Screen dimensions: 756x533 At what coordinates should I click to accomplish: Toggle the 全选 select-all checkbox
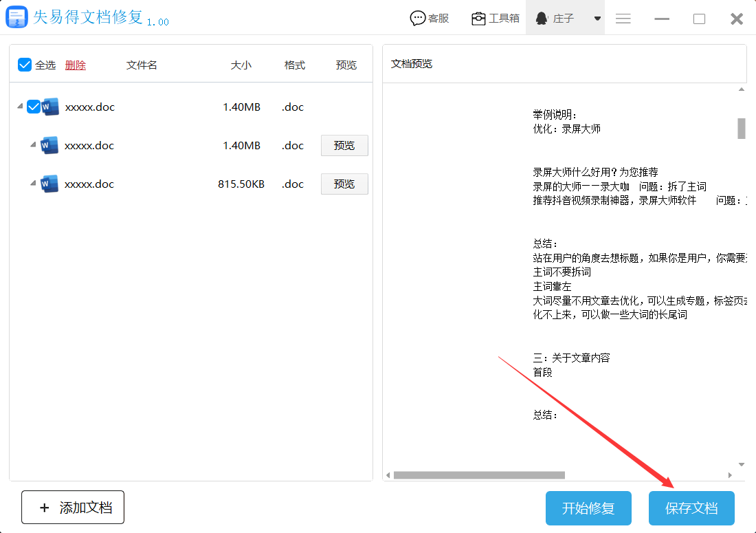(25, 65)
